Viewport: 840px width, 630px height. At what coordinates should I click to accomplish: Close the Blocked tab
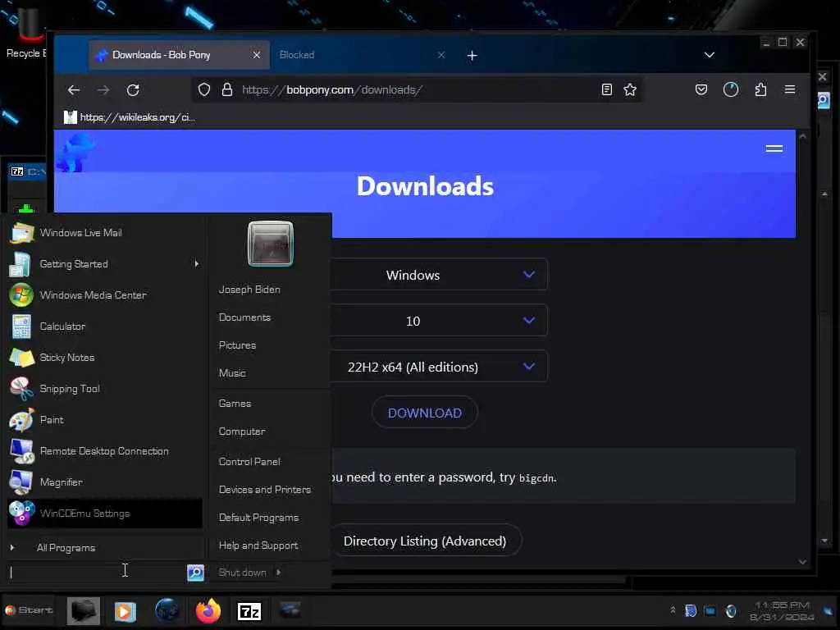(441, 55)
